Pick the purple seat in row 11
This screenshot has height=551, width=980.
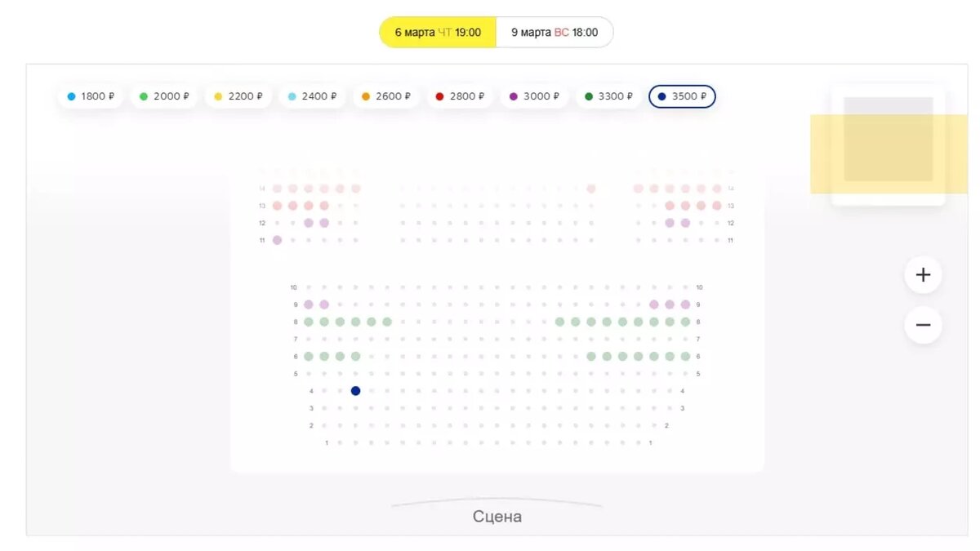277,240
